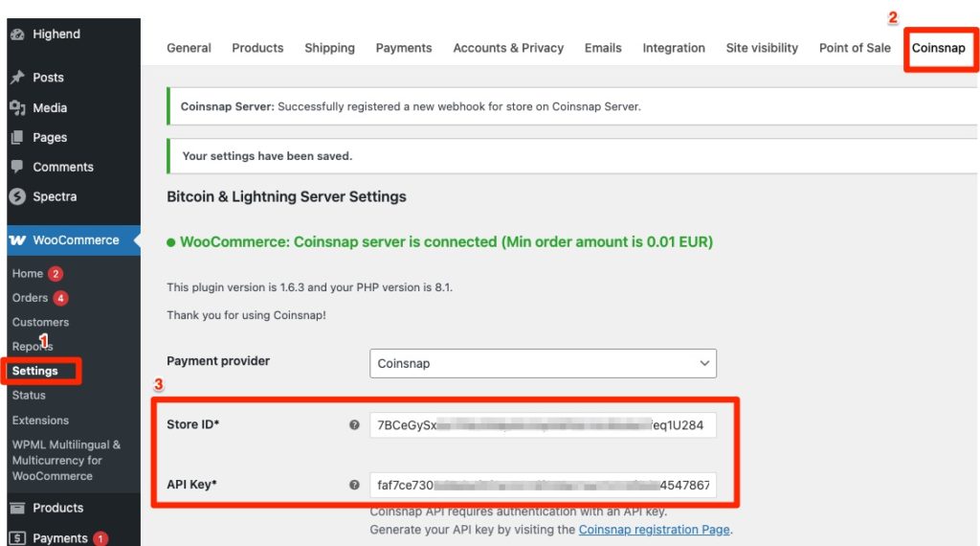Open the Payments settings tab
This screenshot has height=546, width=980.
coord(404,48)
